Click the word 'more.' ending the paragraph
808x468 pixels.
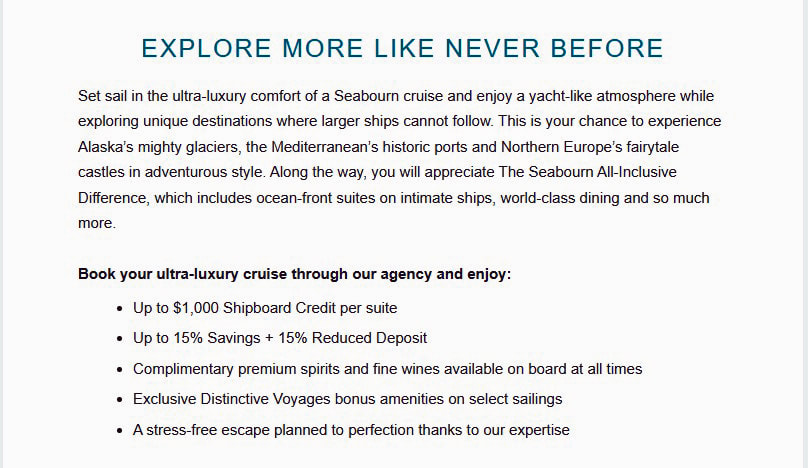tap(97, 223)
